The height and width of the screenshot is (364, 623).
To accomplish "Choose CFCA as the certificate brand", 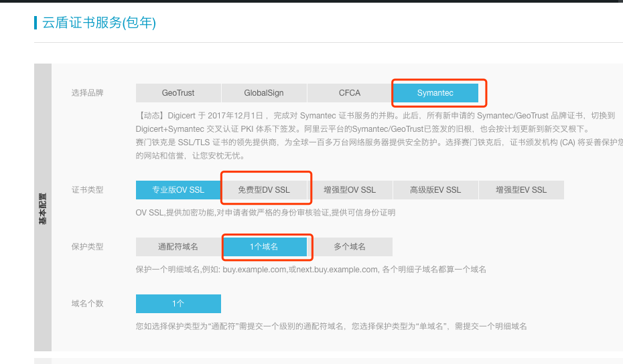I will tap(350, 93).
